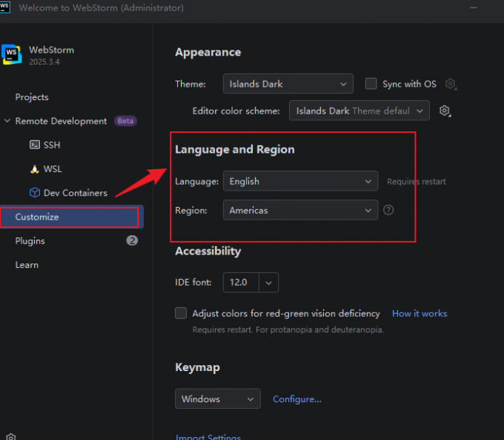Enable adjust colors for red-green vision deficiency

click(181, 313)
